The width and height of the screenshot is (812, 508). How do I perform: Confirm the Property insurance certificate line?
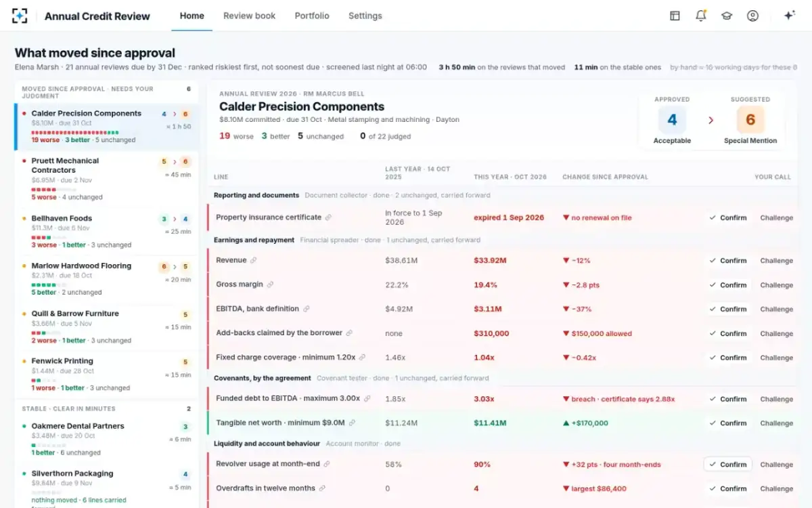click(728, 218)
